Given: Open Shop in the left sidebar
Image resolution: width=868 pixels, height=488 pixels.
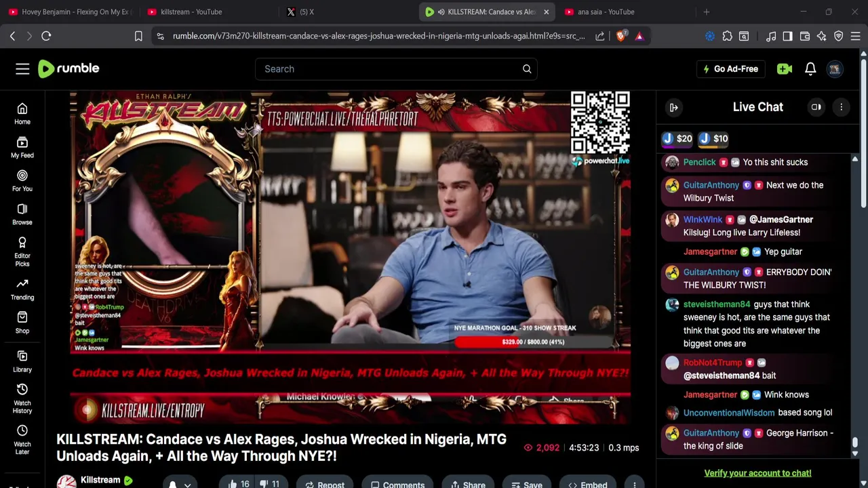Looking at the screenshot, I should pos(22,323).
